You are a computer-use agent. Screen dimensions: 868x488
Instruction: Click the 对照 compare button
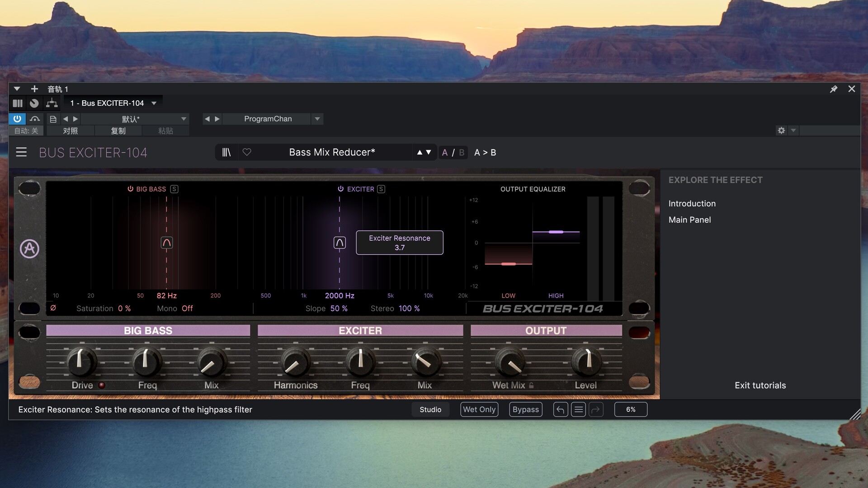[x=70, y=131]
